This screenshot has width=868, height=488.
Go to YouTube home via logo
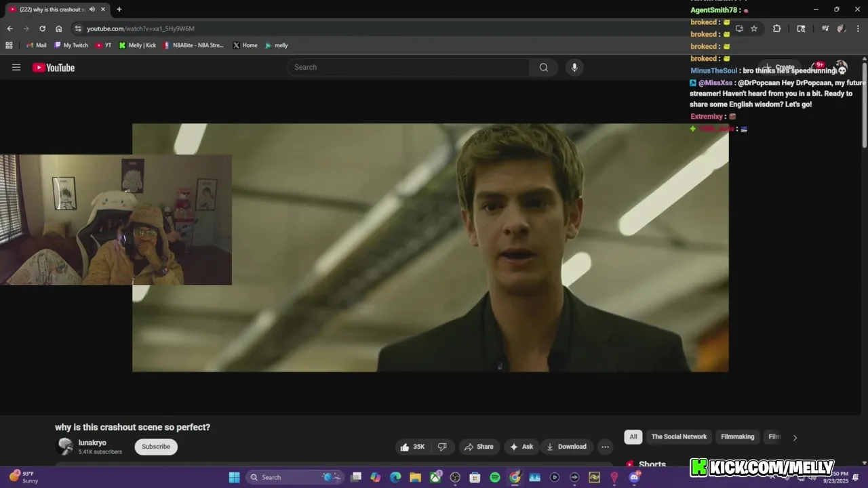tap(54, 67)
